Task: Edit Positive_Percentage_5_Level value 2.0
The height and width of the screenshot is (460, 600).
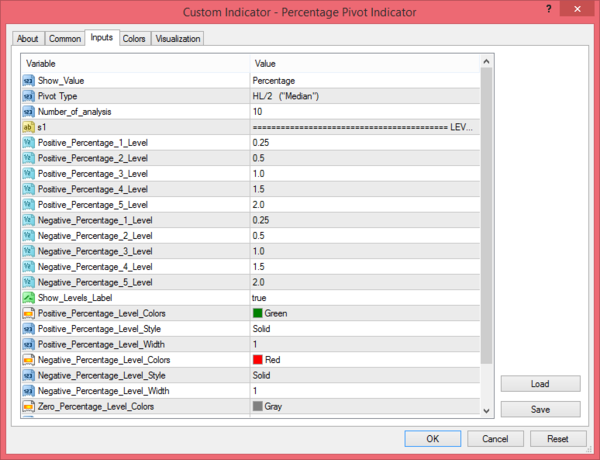Action: (x=365, y=205)
